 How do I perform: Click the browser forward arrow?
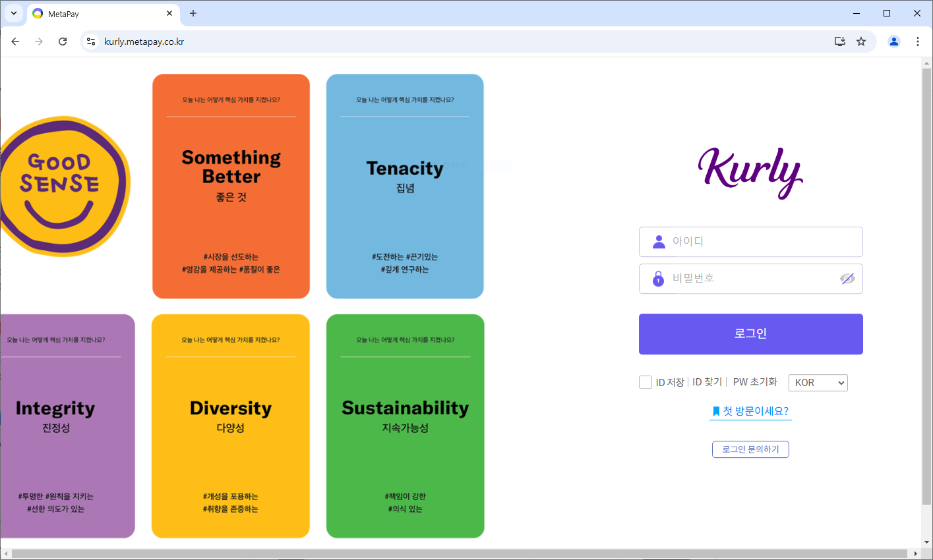39,42
